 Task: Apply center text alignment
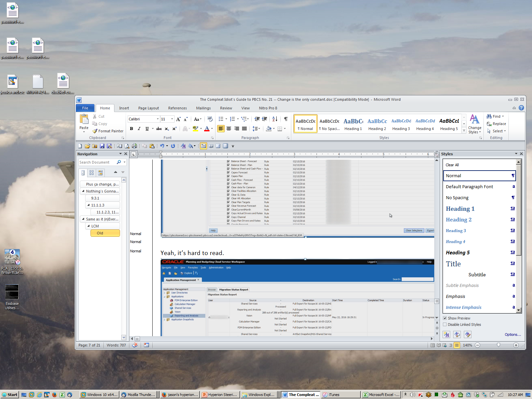229,129
